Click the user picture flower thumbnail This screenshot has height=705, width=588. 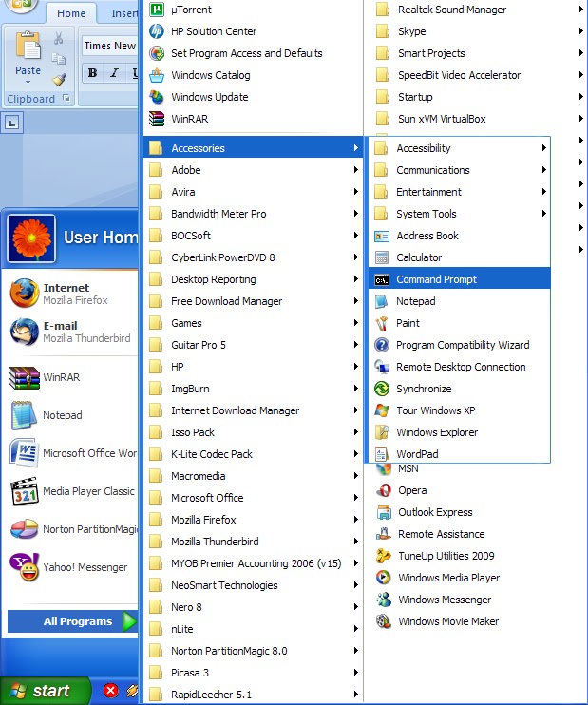point(31,238)
